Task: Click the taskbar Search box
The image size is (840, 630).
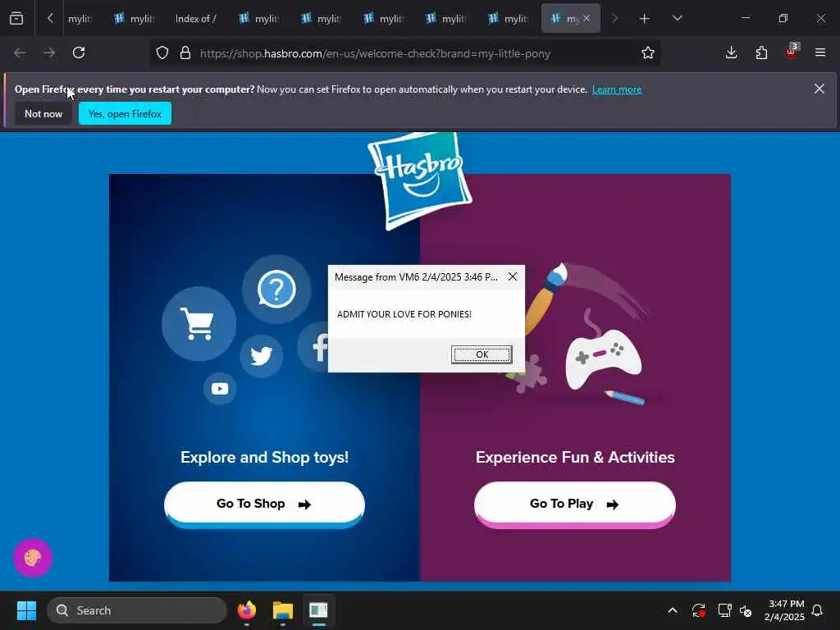Action: click(x=137, y=610)
